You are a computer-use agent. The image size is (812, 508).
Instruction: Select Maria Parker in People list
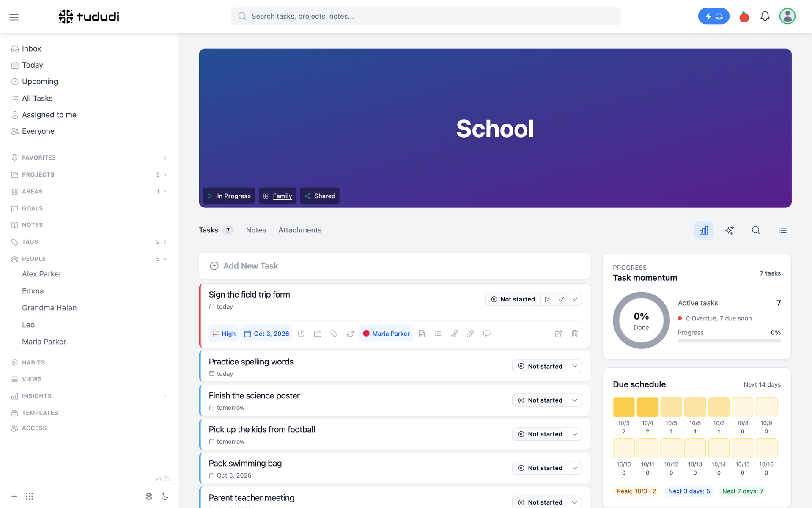pos(44,342)
